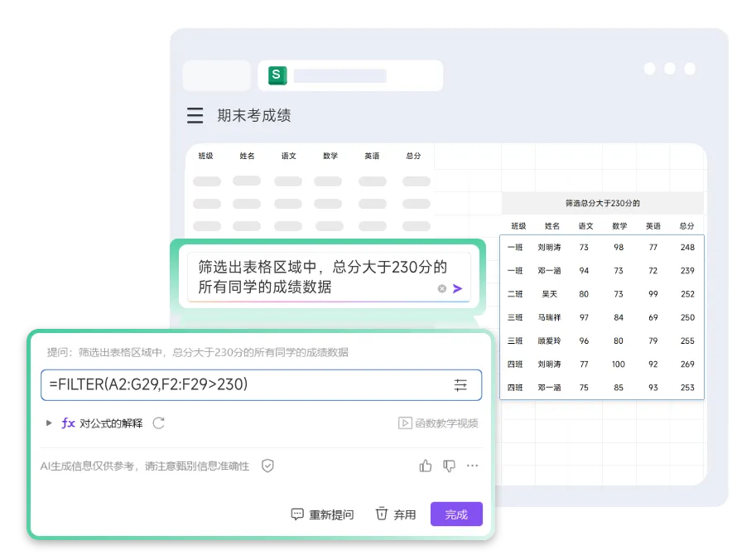Image resolution: width=756 pixels, height=560 pixels.
Task: Click the total score cell 250
Action: pyautogui.click(x=687, y=317)
